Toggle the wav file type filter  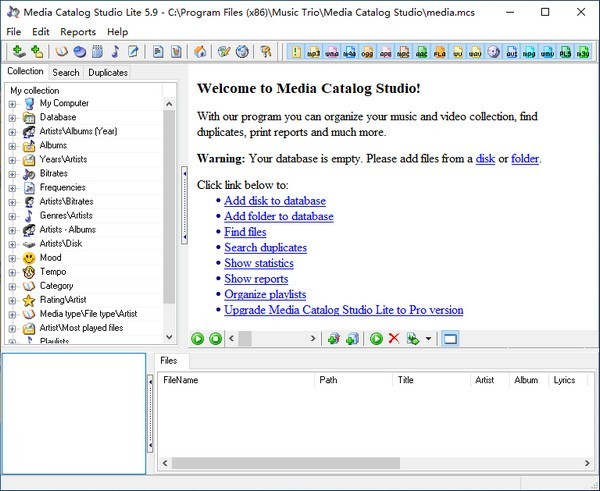click(x=476, y=52)
